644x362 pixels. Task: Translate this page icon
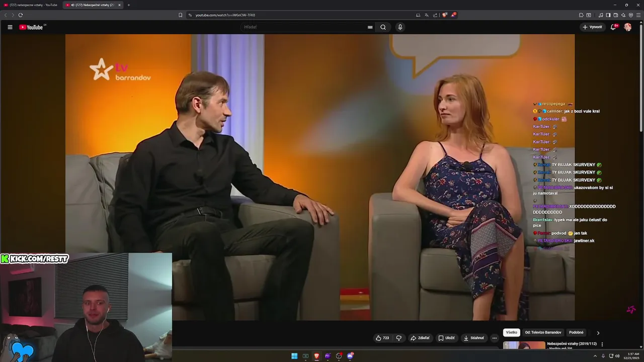click(427, 15)
